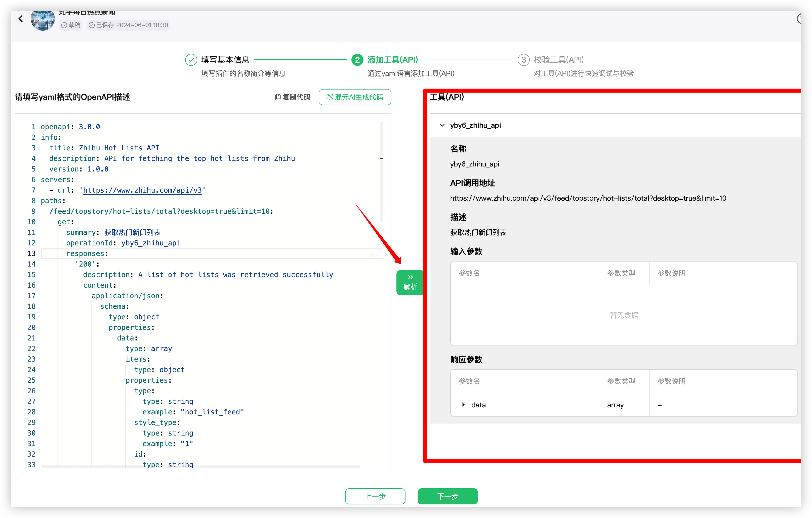Click 下一步 next step button
The height and width of the screenshot is (518, 812).
tap(447, 496)
